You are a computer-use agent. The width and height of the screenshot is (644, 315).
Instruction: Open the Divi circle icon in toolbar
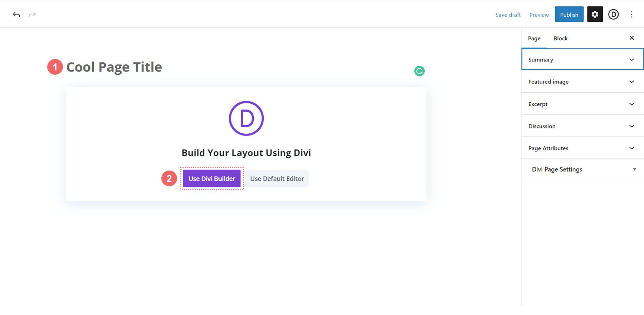coord(614,14)
